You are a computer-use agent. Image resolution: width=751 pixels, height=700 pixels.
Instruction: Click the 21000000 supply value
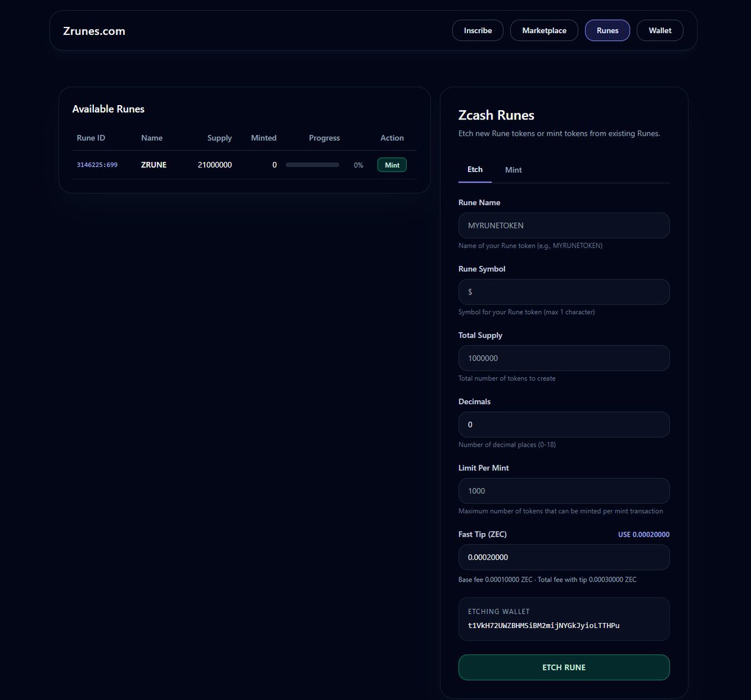(x=215, y=165)
